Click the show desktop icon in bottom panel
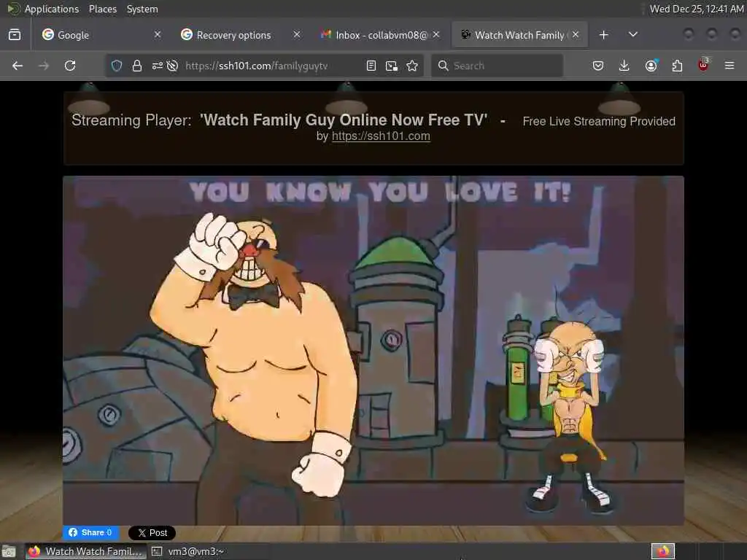 9,551
